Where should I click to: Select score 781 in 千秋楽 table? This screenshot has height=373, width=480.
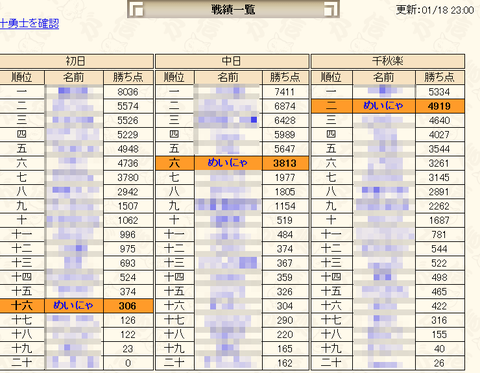(x=439, y=235)
